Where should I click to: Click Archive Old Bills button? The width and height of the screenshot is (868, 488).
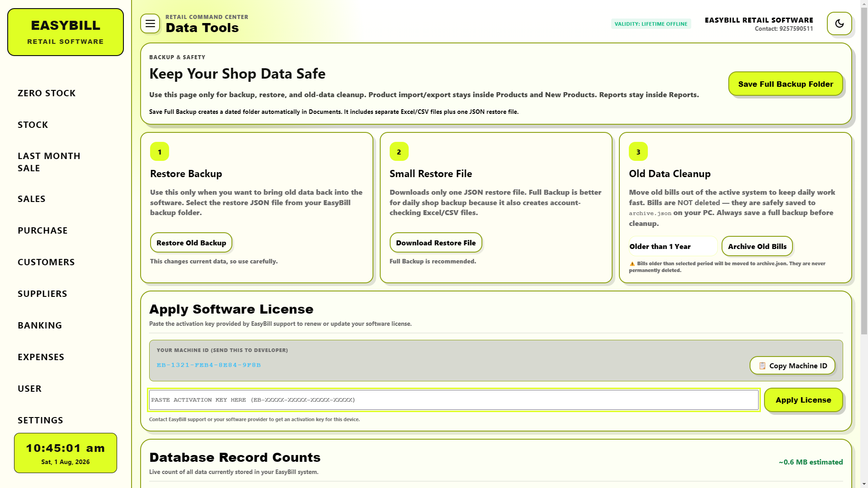757,246
